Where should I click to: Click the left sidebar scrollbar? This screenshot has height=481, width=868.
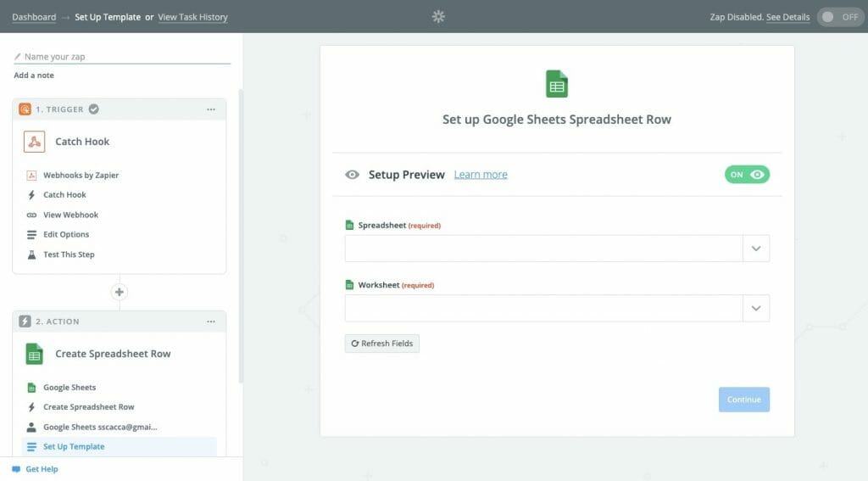pyautogui.click(x=240, y=236)
